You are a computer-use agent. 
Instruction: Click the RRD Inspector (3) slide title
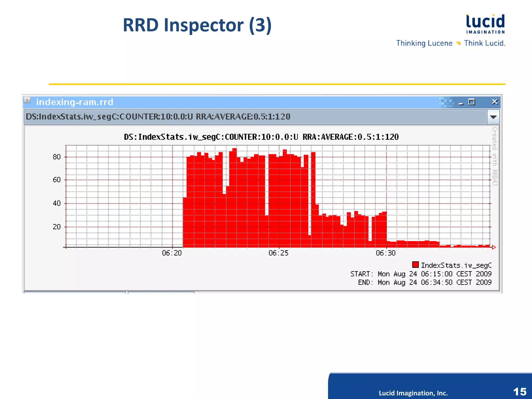pos(197,25)
